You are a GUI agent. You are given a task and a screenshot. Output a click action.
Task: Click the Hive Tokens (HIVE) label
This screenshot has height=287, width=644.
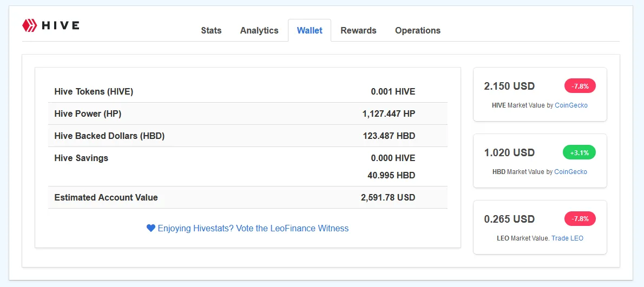click(94, 91)
